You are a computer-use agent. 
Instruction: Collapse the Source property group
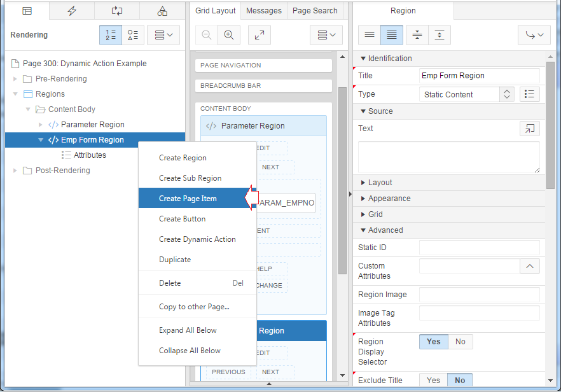[363, 111]
